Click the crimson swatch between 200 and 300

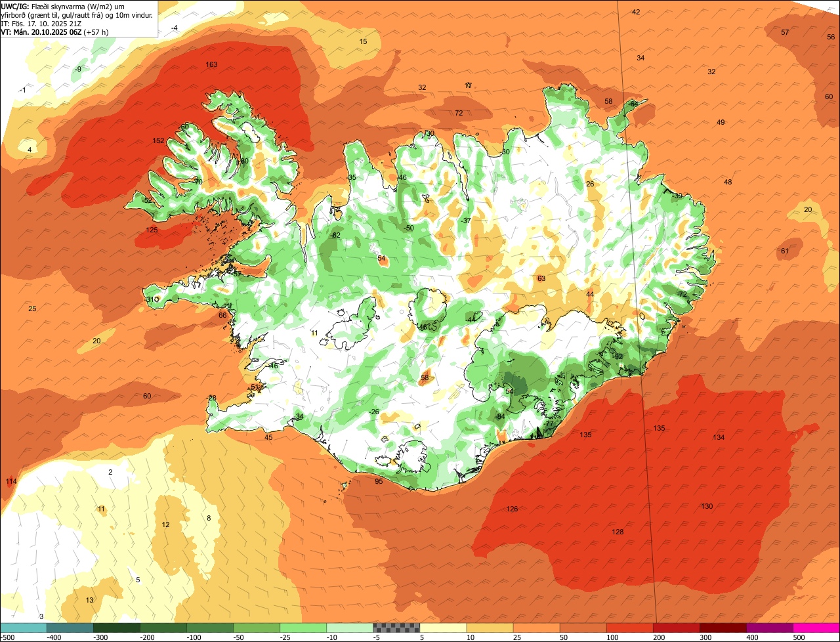click(x=677, y=628)
